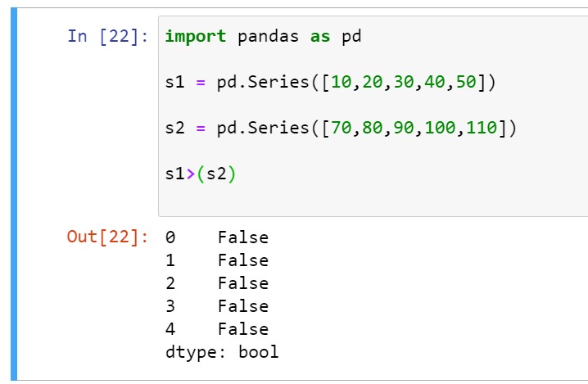Click the Out[22] output prompt
The height and width of the screenshot is (384, 588).
pyautogui.click(x=107, y=237)
